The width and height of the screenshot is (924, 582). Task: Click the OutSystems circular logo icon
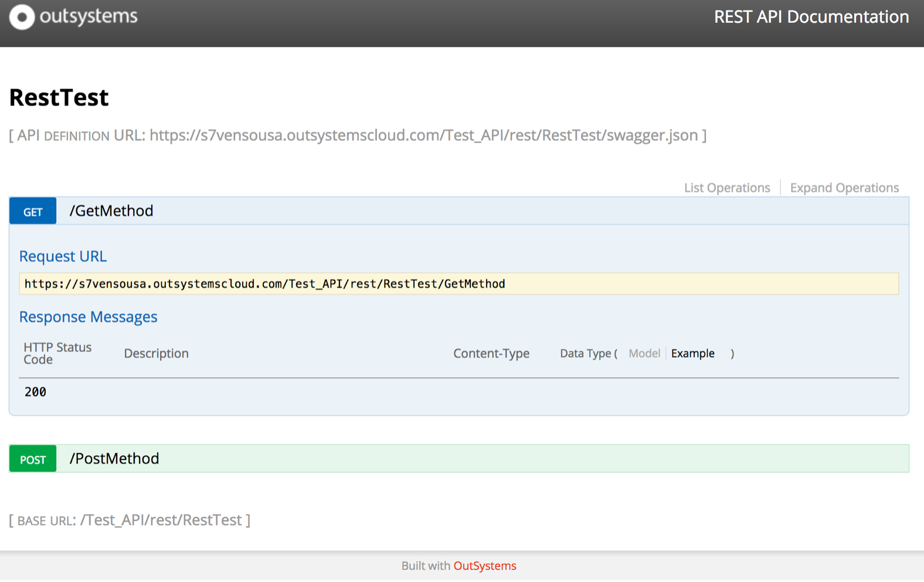tap(22, 17)
